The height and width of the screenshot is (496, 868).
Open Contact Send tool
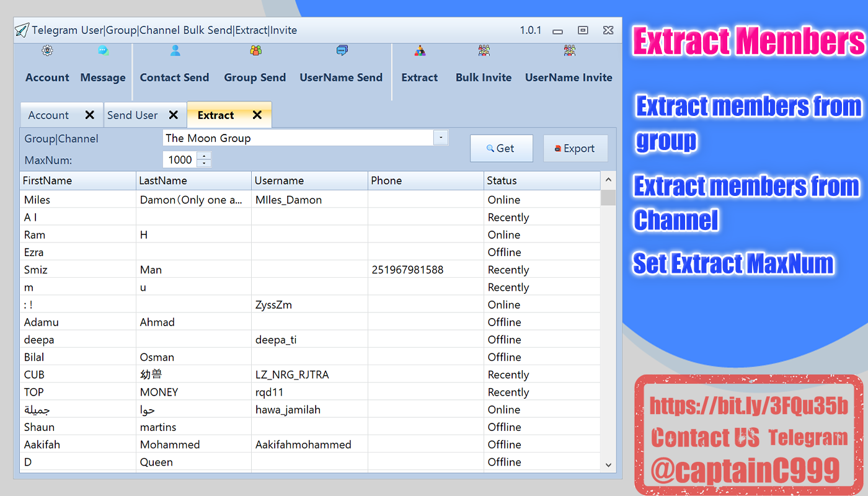coord(174,64)
